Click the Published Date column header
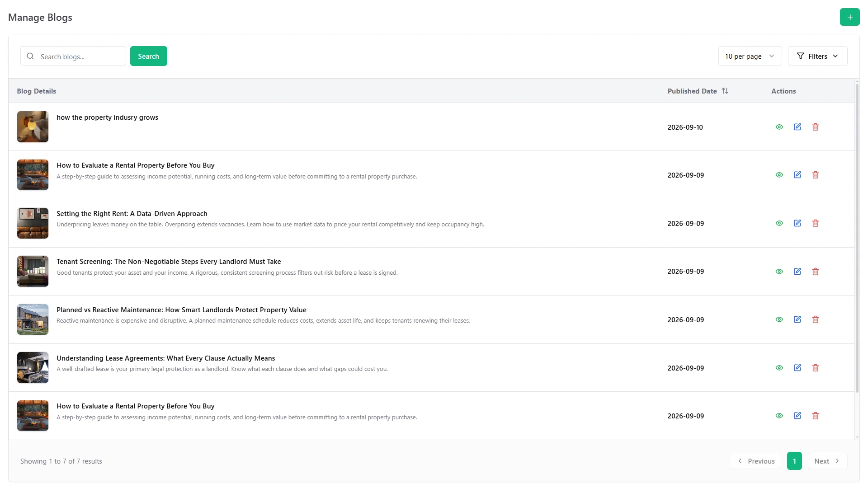Screen dimensions: 868x488 [692, 91]
